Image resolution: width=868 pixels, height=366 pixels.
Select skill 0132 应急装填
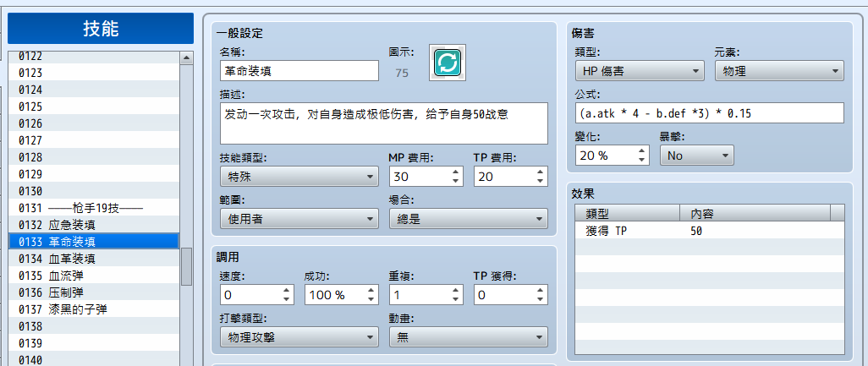point(94,225)
